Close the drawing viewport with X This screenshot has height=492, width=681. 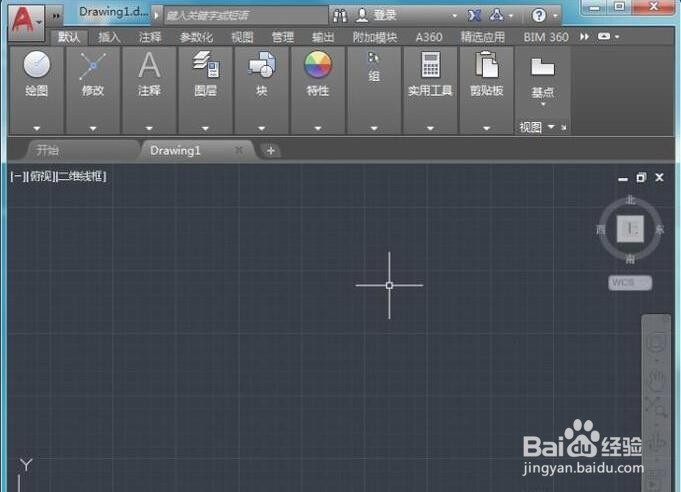(x=659, y=177)
